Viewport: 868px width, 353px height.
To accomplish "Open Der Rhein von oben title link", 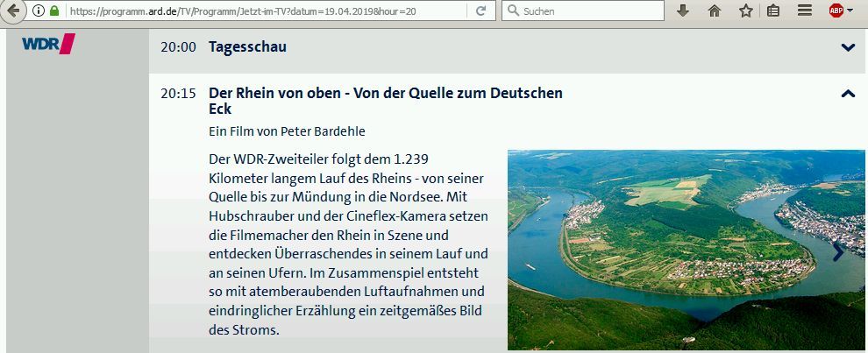I will [385, 101].
